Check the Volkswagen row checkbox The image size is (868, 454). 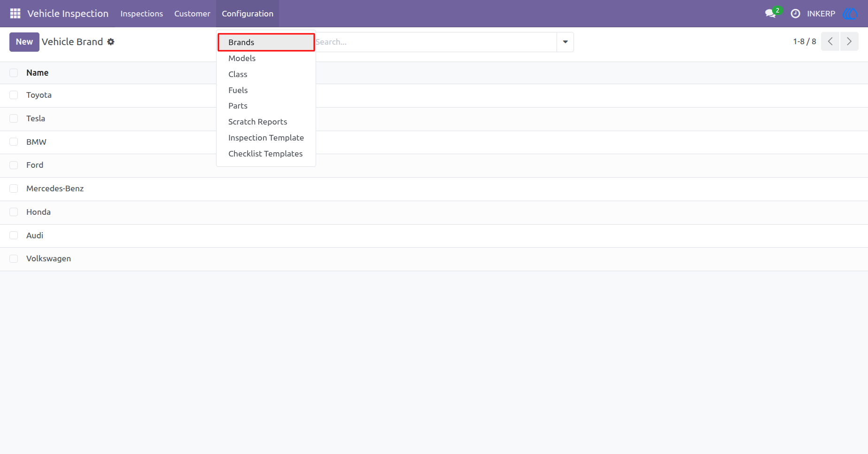[14, 258]
